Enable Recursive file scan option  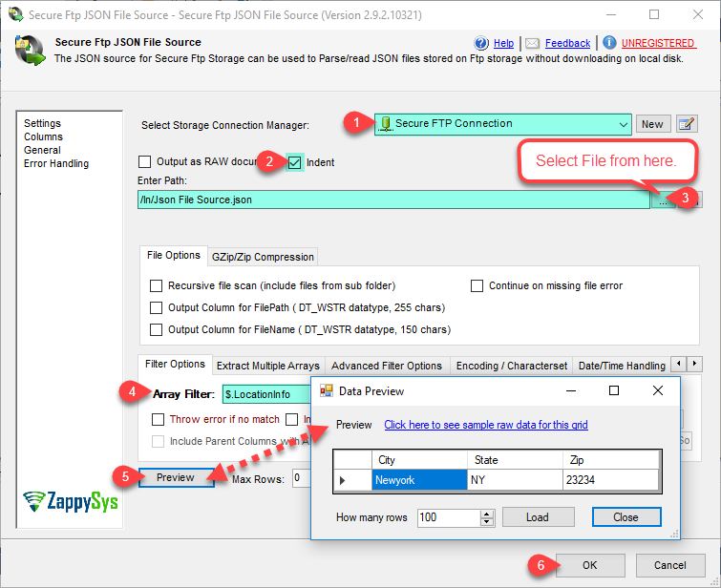(157, 285)
